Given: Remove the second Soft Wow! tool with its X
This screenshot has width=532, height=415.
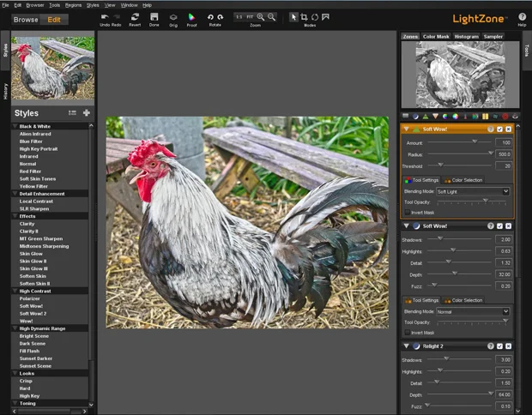Looking at the screenshot, I should tap(508, 226).
